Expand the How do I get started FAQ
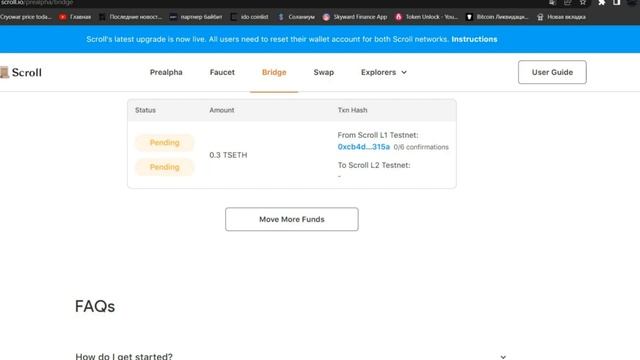The height and width of the screenshot is (360, 640). point(291,356)
